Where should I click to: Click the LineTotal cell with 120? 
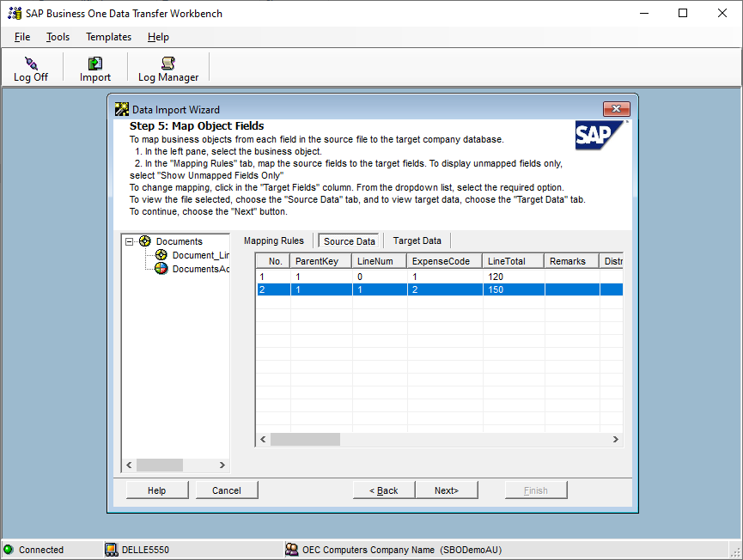pos(514,277)
